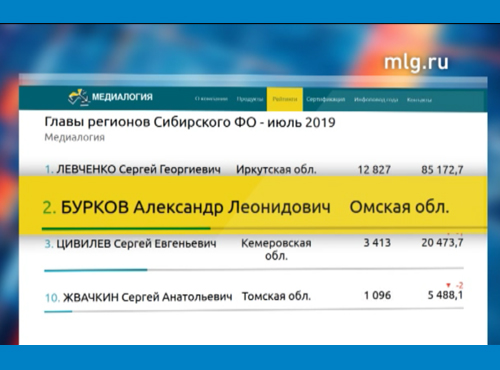Select the highlighted 'Рейтинги' tab

point(285,99)
